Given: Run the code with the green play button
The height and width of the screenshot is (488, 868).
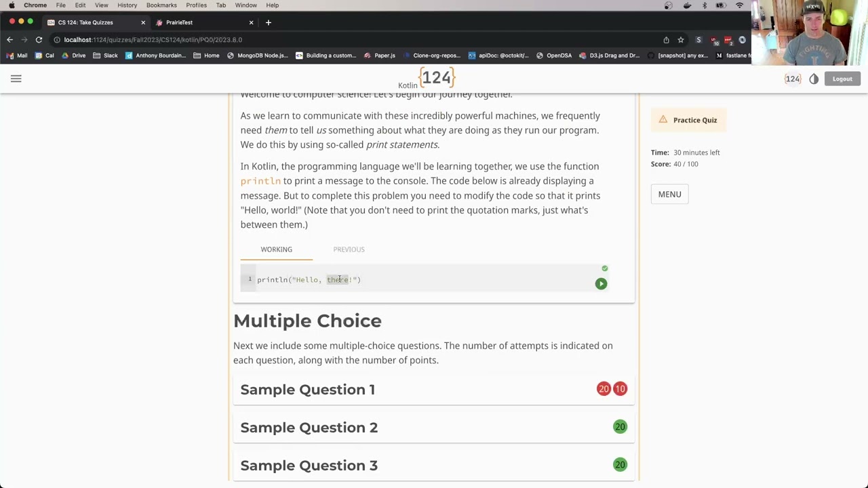Looking at the screenshot, I should tap(601, 284).
